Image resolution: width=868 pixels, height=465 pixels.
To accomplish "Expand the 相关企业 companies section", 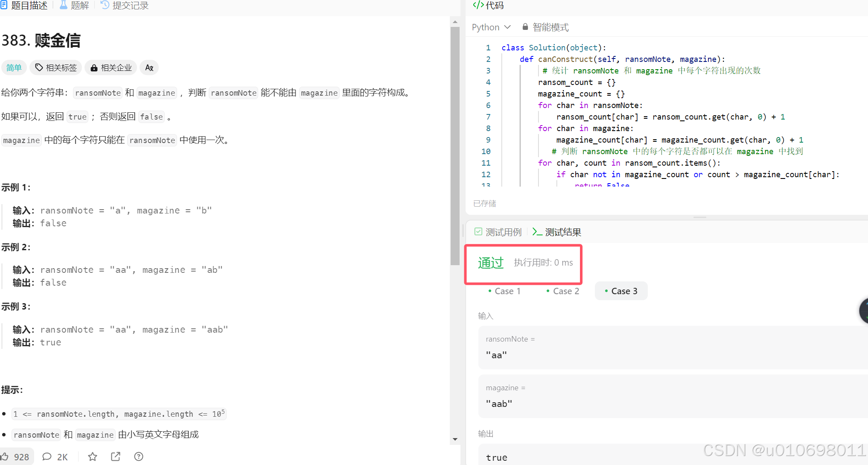I will click(111, 67).
